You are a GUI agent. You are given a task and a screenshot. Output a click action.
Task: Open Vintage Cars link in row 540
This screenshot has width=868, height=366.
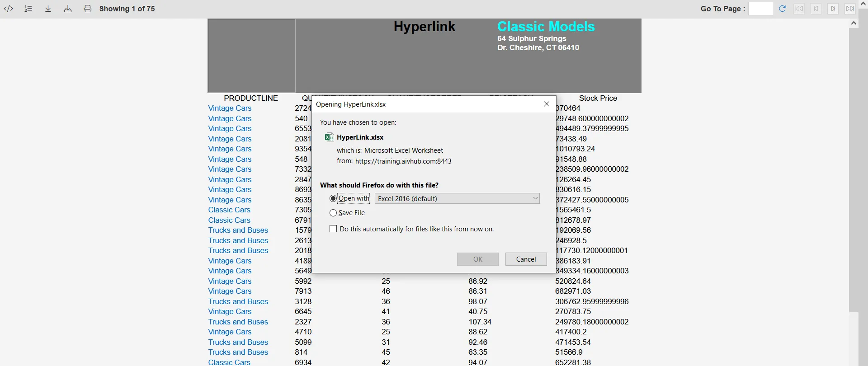[x=230, y=118]
